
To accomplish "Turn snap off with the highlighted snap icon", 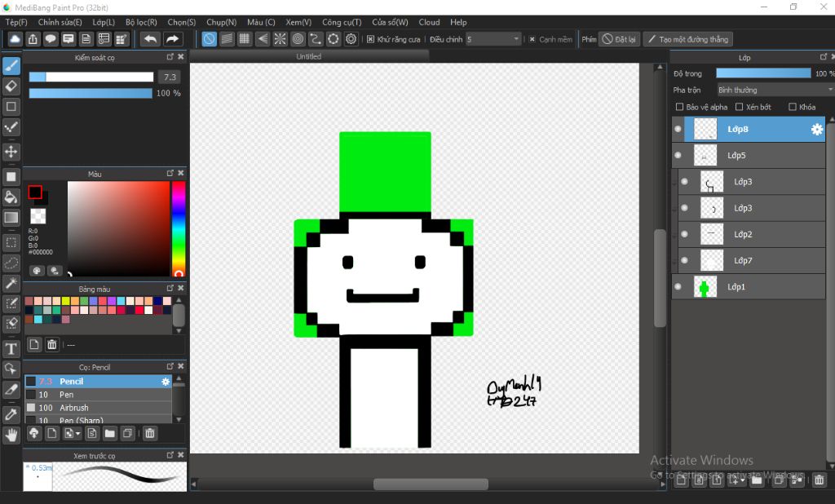I will (x=210, y=39).
